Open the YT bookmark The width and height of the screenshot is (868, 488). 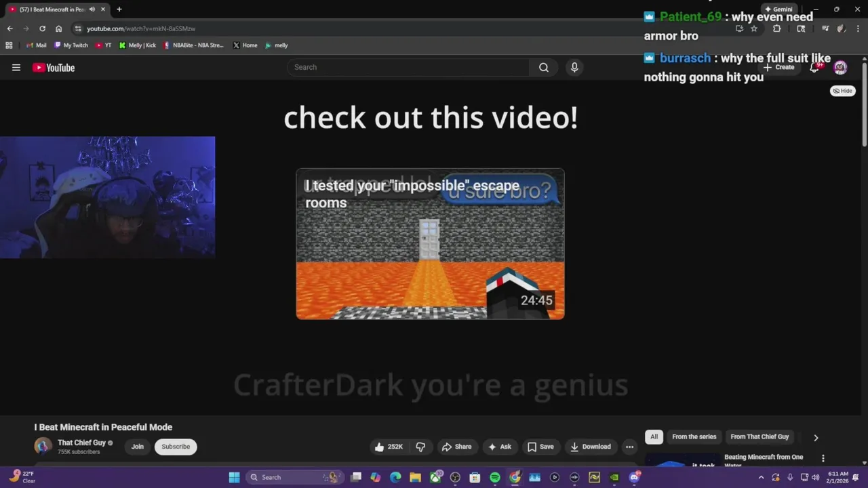pos(104,45)
